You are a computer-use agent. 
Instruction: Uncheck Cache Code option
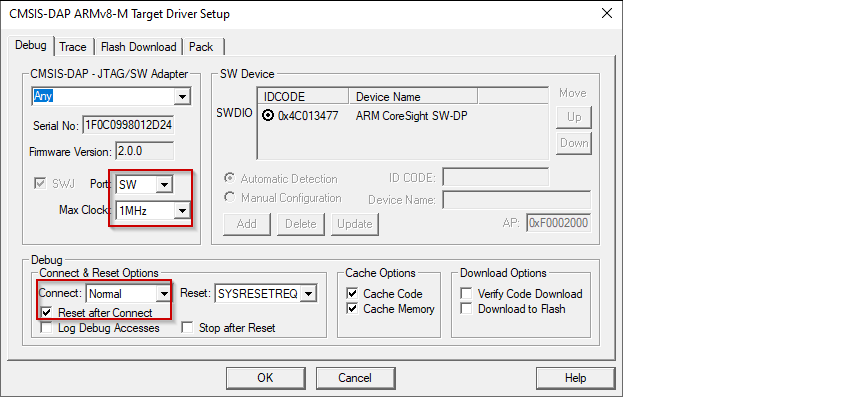[x=353, y=294]
